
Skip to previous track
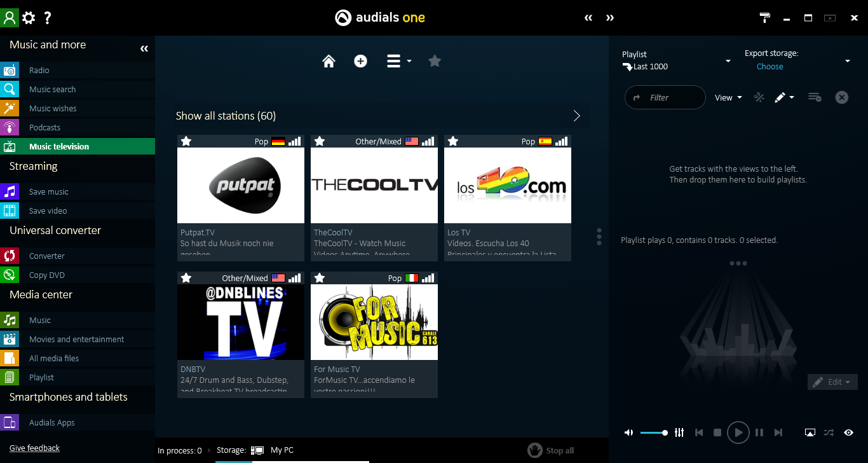(699, 432)
